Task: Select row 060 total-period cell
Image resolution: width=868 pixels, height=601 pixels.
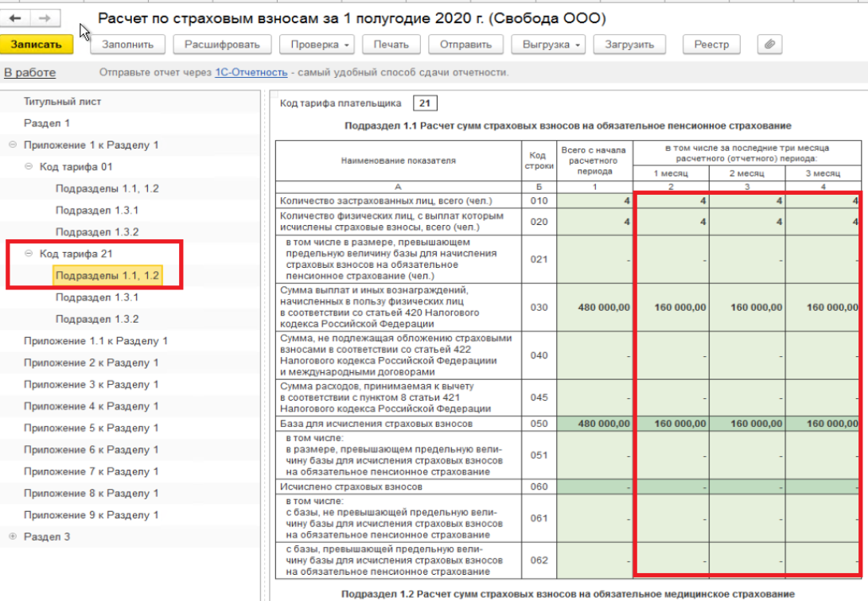Action: [x=594, y=487]
